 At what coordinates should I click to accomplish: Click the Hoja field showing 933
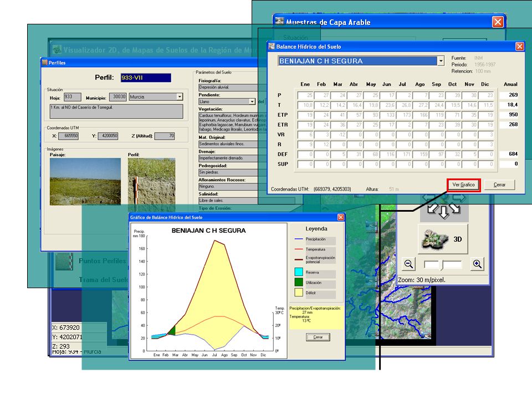point(72,96)
